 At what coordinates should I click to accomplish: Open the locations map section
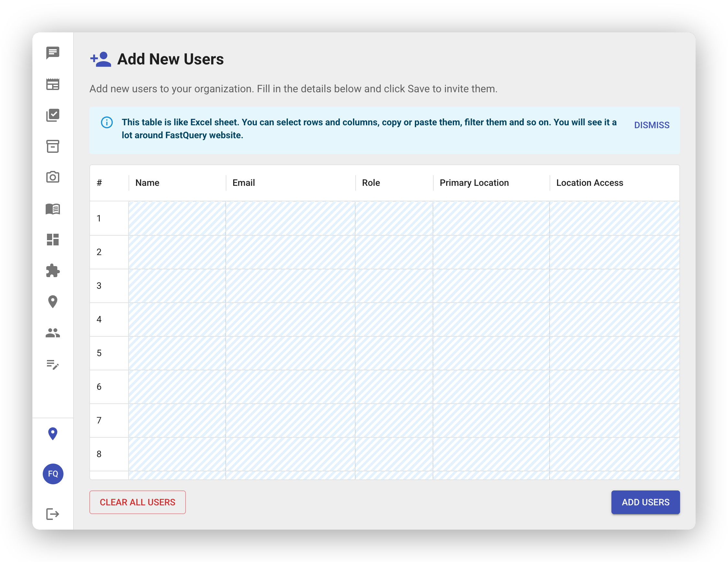(53, 302)
